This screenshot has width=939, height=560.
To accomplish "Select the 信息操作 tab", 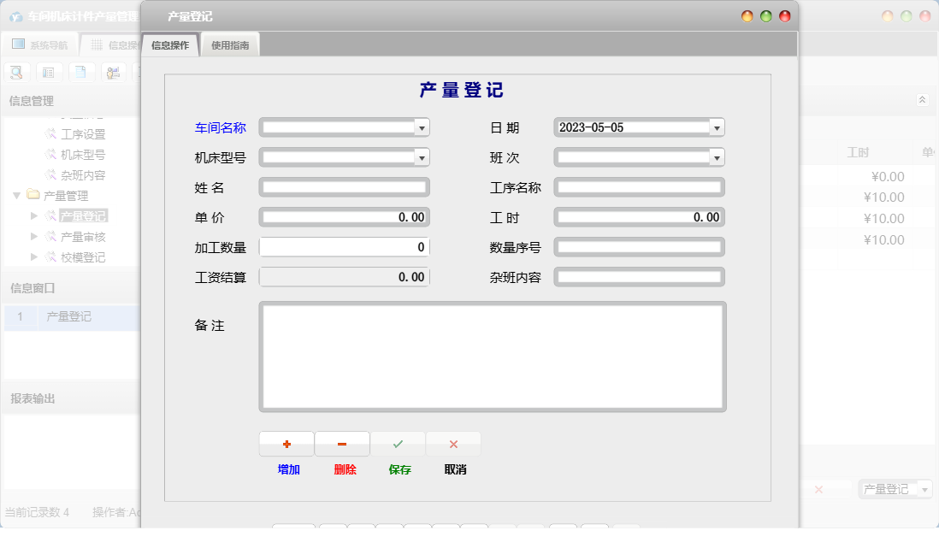I will (170, 44).
